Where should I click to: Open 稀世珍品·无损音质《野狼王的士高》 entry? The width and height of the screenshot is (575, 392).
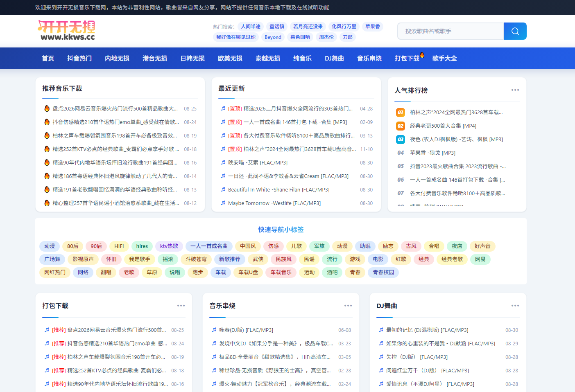pyautogui.click(x=275, y=370)
